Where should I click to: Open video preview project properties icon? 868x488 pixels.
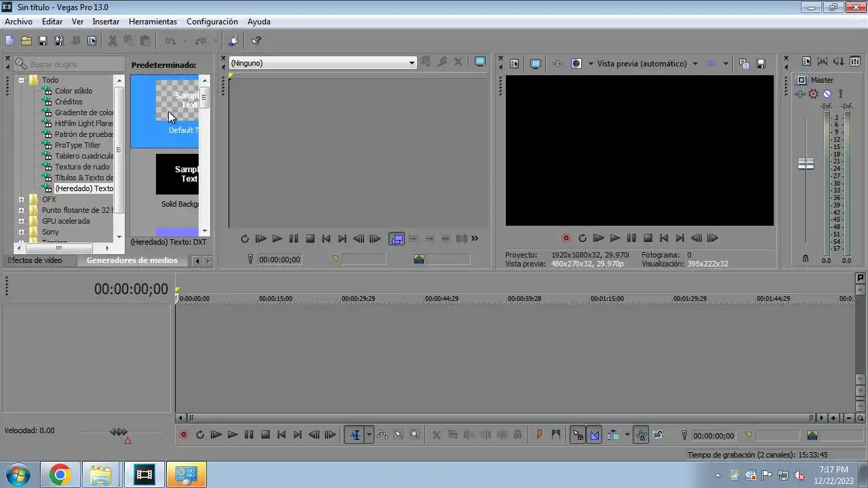pyautogui.click(x=515, y=64)
